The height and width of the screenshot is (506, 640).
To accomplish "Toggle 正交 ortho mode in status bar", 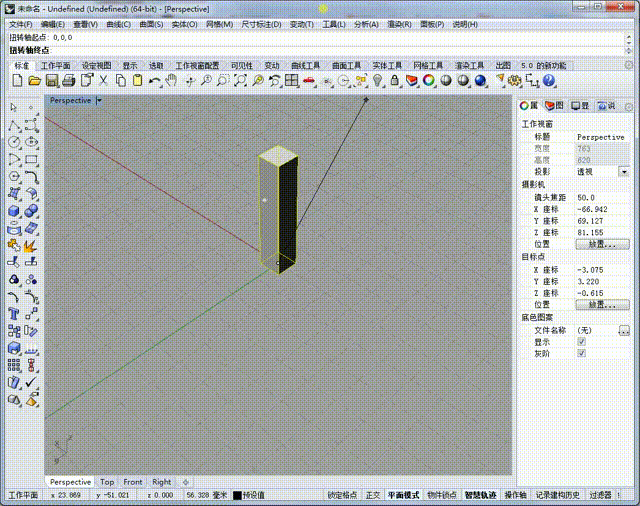I will pos(373,495).
